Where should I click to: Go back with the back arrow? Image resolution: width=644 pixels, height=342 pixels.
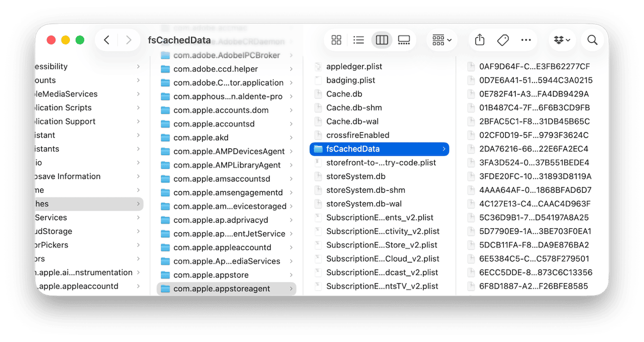pyautogui.click(x=106, y=40)
